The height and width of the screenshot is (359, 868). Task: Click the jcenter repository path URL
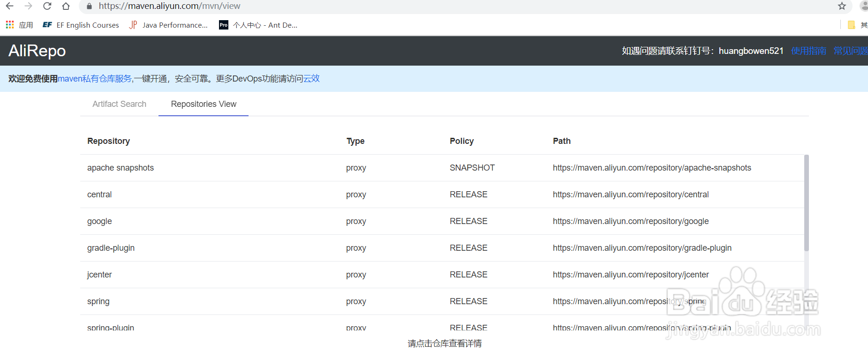[631, 275]
